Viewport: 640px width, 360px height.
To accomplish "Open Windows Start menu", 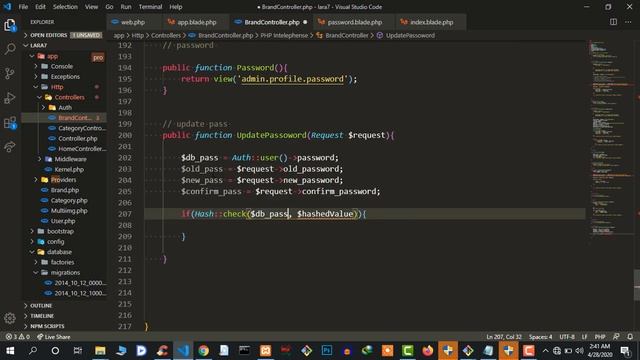I will pyautogui.click(x=10, y=351).
